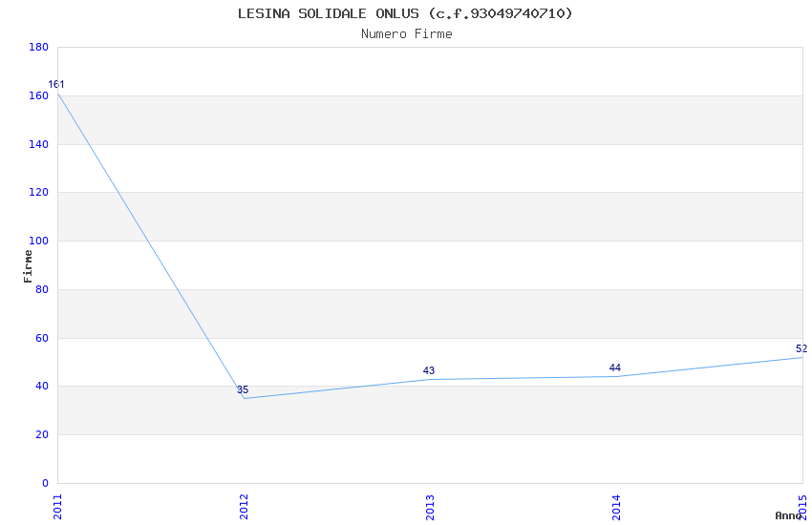This screenshot has height=525, width=812.
Task: Click the x-axis year 2011
Action: [x=57, y=507]
